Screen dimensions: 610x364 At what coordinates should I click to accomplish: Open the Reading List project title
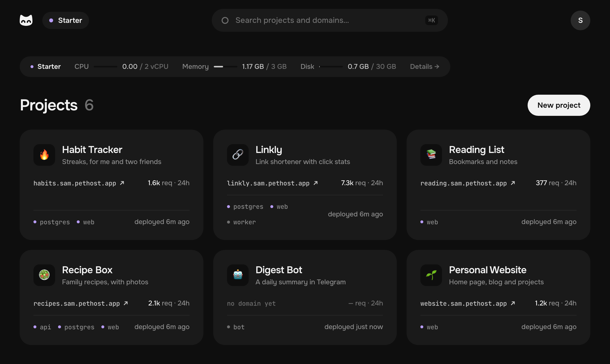coord(476,150)
